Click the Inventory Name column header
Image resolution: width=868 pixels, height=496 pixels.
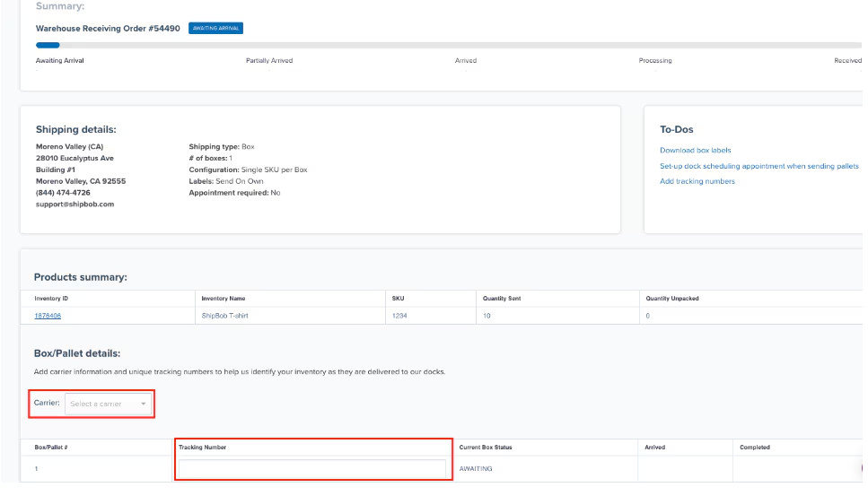(224, 299)
